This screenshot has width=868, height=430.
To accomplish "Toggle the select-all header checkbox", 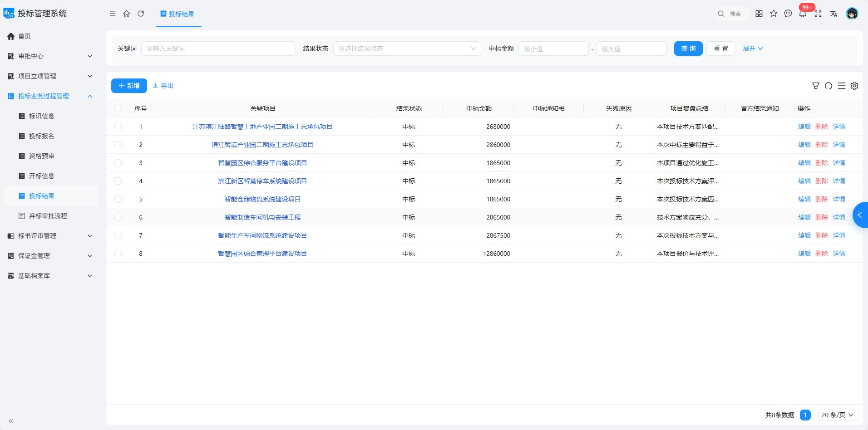I will (x=118, y=108).
